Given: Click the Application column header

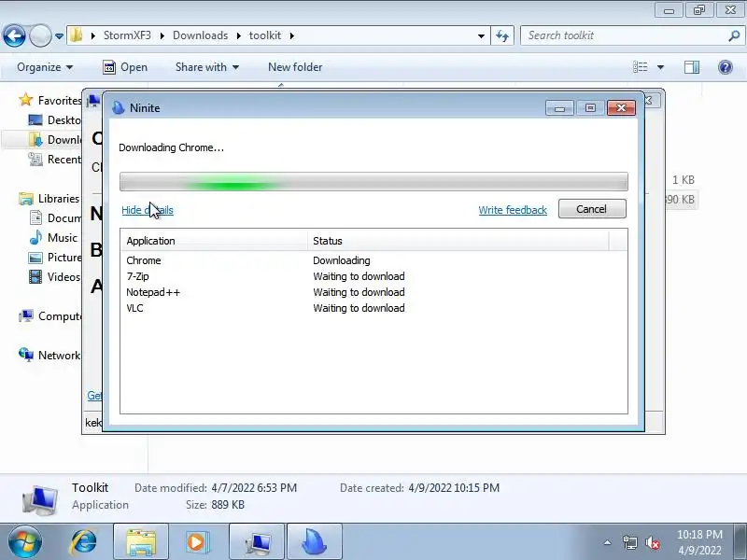Looking at the screenshot, I should tap(214, 241).
